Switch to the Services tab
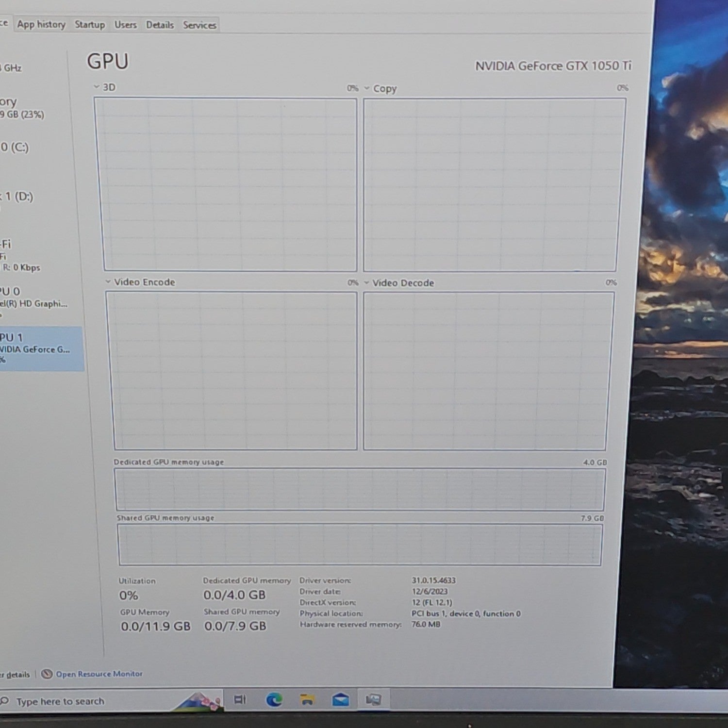Screen dimensions: 728x728 [x=199, y=25]
